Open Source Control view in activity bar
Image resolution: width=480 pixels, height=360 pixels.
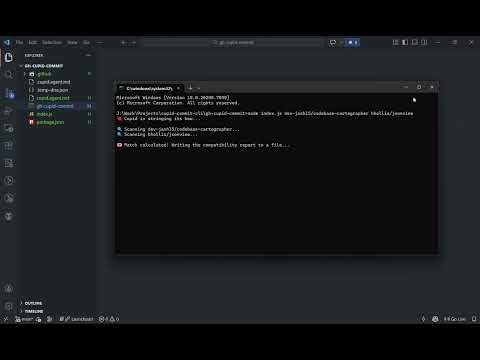click(9, 93)
